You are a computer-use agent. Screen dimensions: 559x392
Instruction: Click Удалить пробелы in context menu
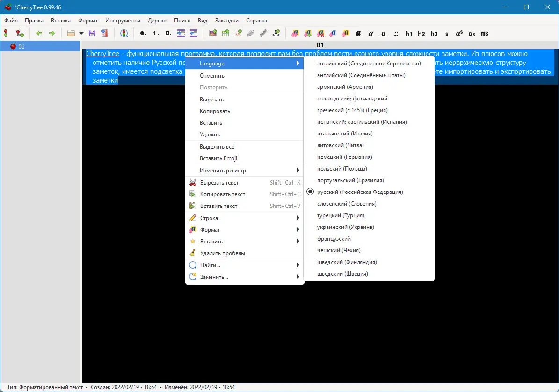point(245,253)
